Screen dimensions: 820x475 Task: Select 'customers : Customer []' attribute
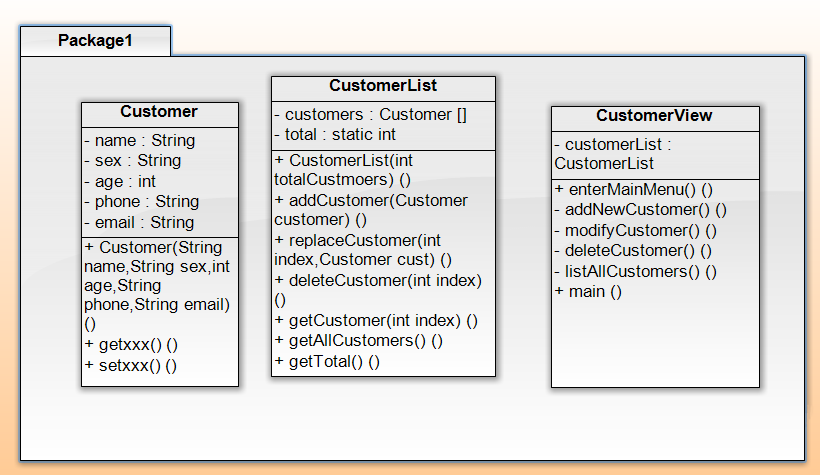370,114
